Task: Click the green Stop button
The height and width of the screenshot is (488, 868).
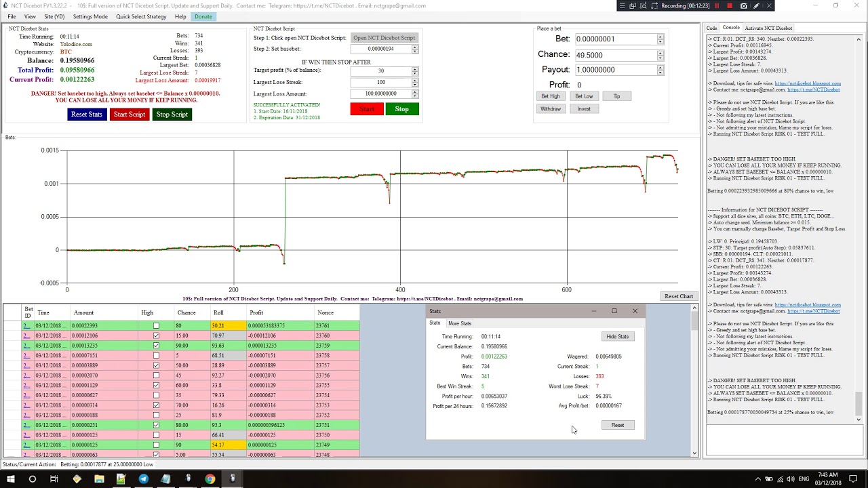Action: [402, 108]
